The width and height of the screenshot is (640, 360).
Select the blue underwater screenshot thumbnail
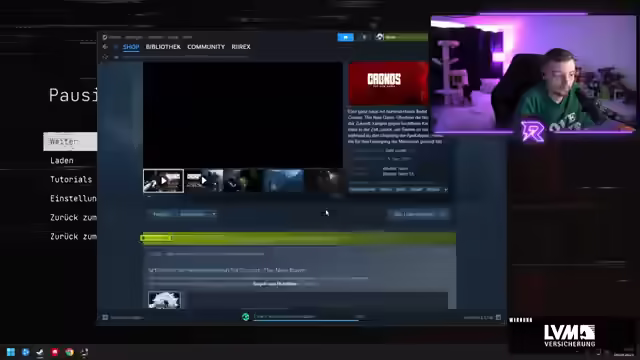point(284,180)
